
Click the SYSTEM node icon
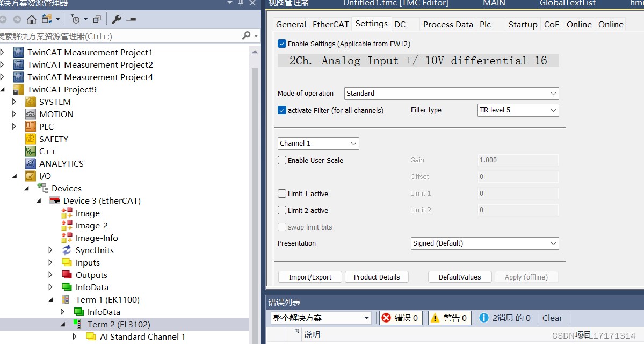tap(31, 102)
